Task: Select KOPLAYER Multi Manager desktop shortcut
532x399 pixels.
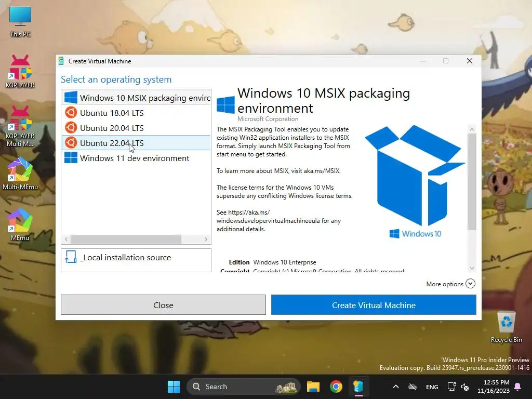Action: [x=20, y=126]
